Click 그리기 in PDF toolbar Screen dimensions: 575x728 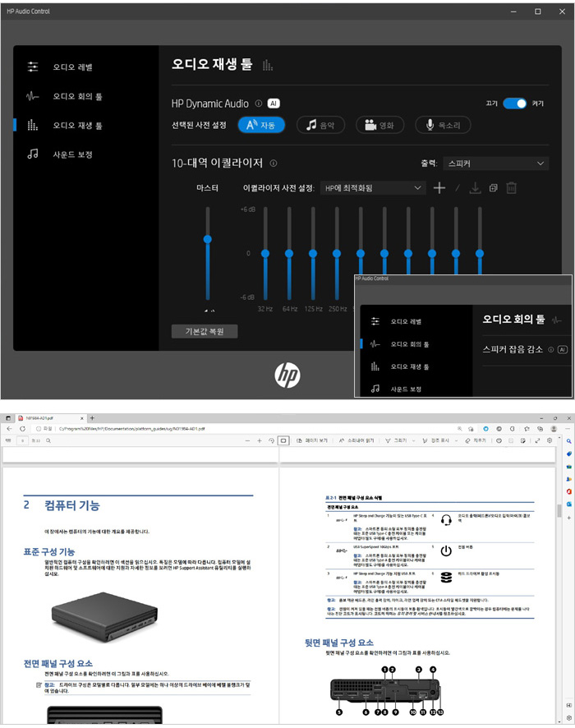click(x=396, y=440)
